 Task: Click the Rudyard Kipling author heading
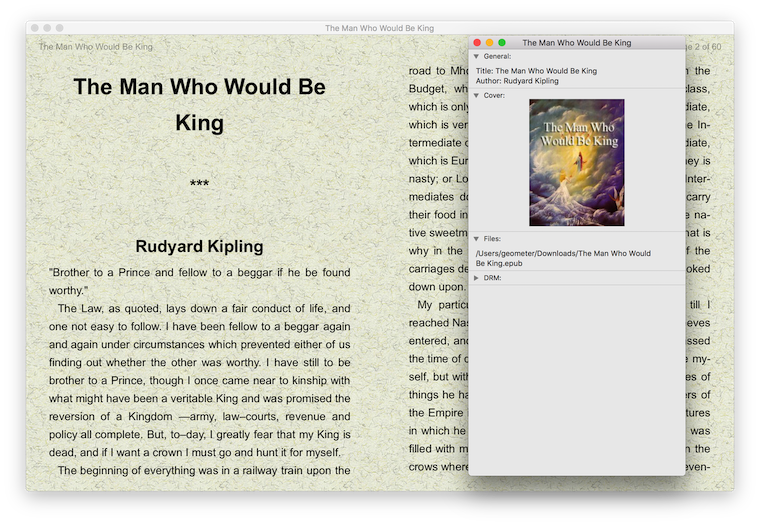click(x=199, y=246)
